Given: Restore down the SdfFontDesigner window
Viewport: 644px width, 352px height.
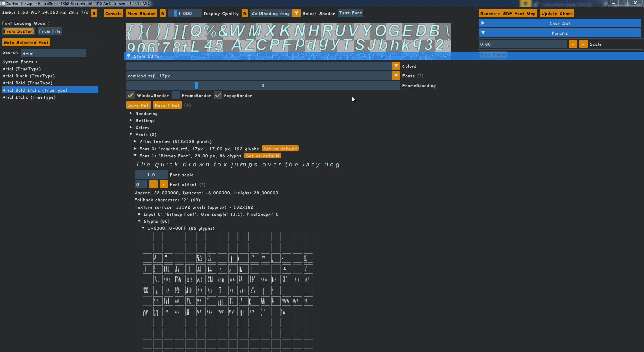Looking at the screenshot, I should [x=622, y=3].
